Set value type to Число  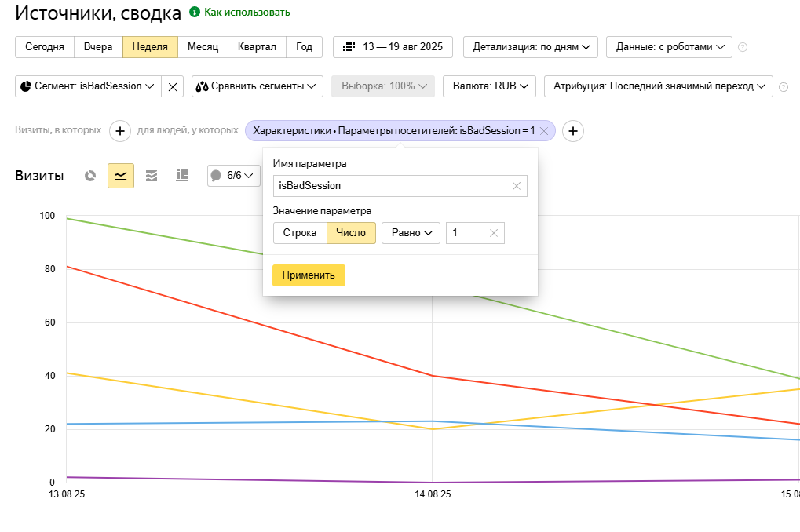351,233
